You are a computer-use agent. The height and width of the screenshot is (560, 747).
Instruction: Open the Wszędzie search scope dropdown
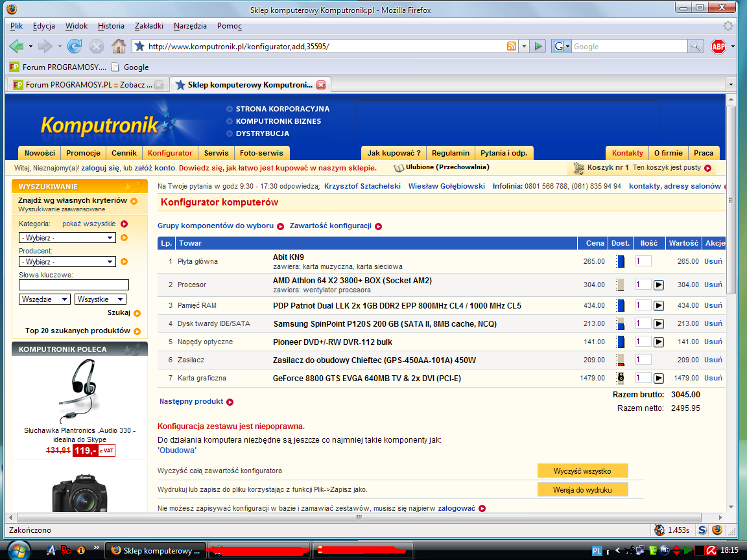(45, 299)
